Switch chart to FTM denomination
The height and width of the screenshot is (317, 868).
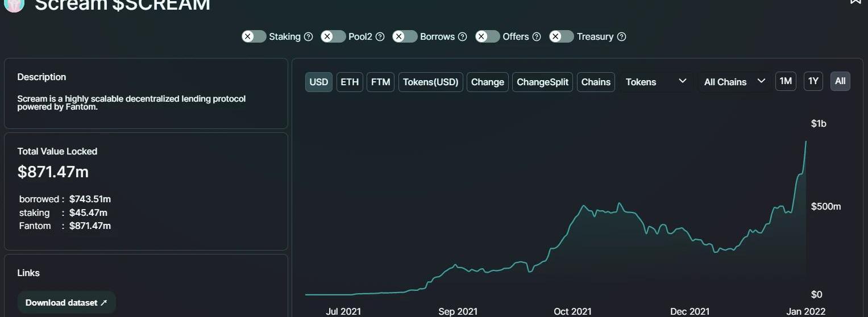(380, 82)
